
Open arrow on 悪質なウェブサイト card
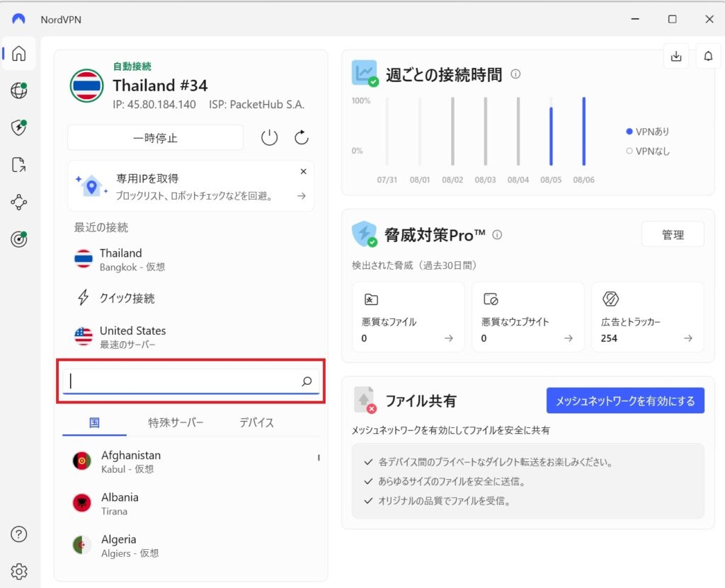point(569,338)
